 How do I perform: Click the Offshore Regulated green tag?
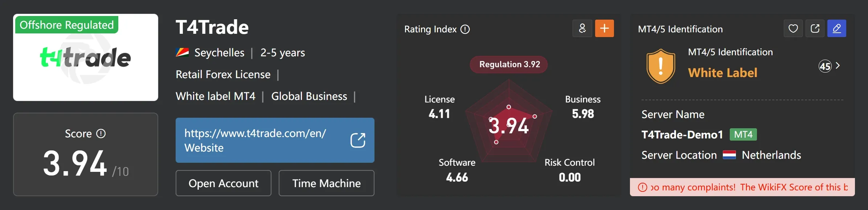tap(67, 25)
